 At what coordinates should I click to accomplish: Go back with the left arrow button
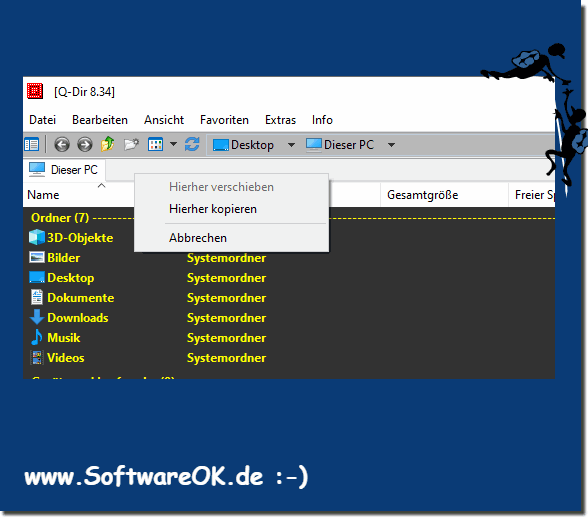coord(62,144)
